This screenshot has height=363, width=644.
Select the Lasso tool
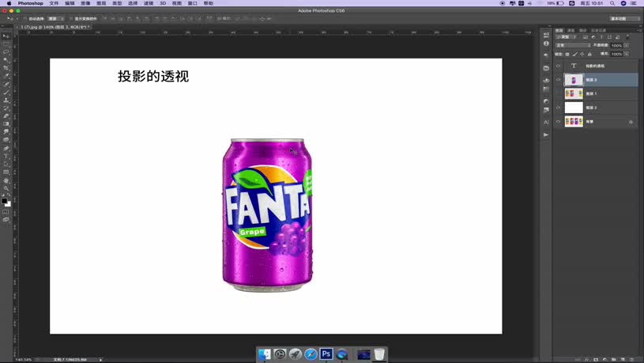(x=6, y=52)
